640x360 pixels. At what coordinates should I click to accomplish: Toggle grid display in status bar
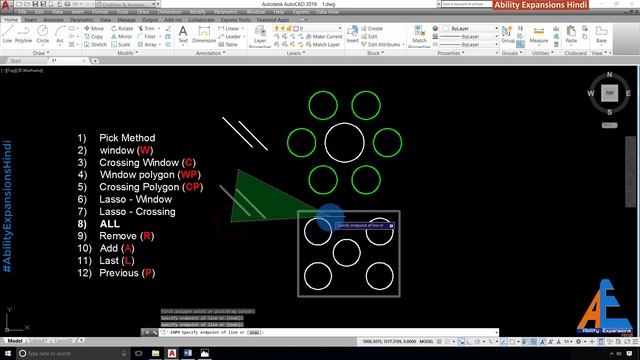[439, 341]
